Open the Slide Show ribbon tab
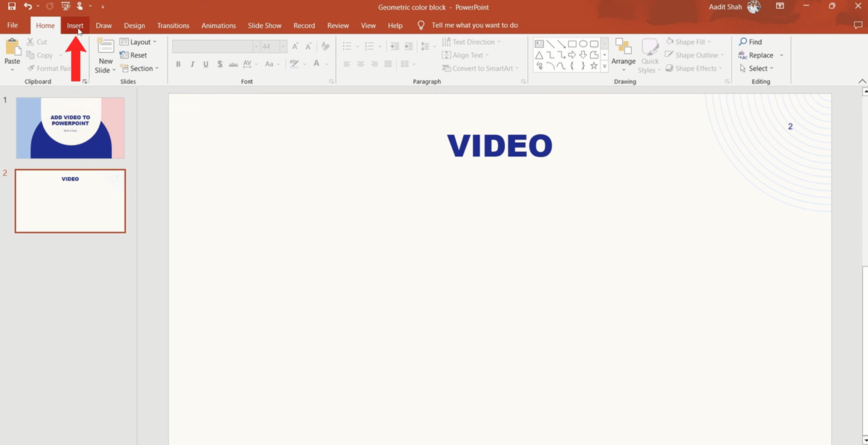Image resolution: width=868 pixels, height=445 pixels. click(264, 25)
